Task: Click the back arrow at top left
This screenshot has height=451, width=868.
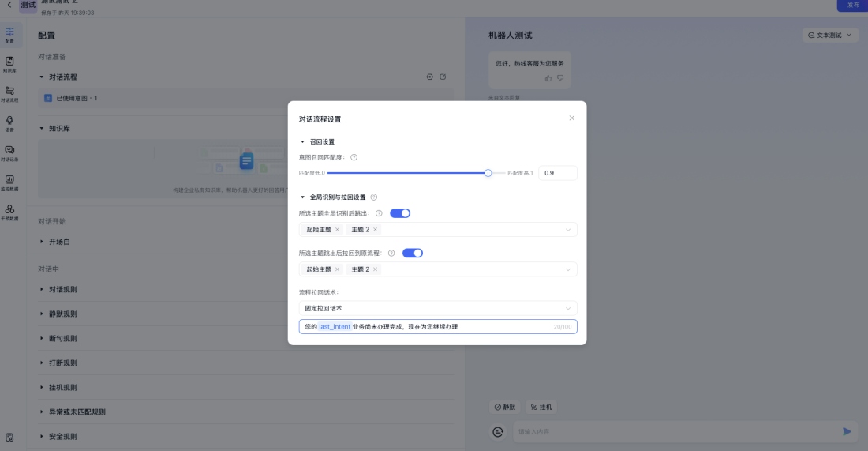Action: [x=9, y=5]
